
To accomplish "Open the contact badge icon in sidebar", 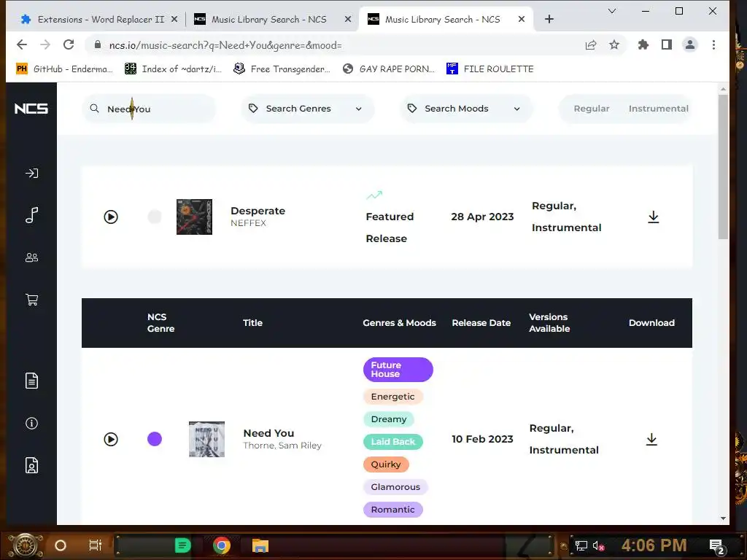I will (x=31, y=465).
